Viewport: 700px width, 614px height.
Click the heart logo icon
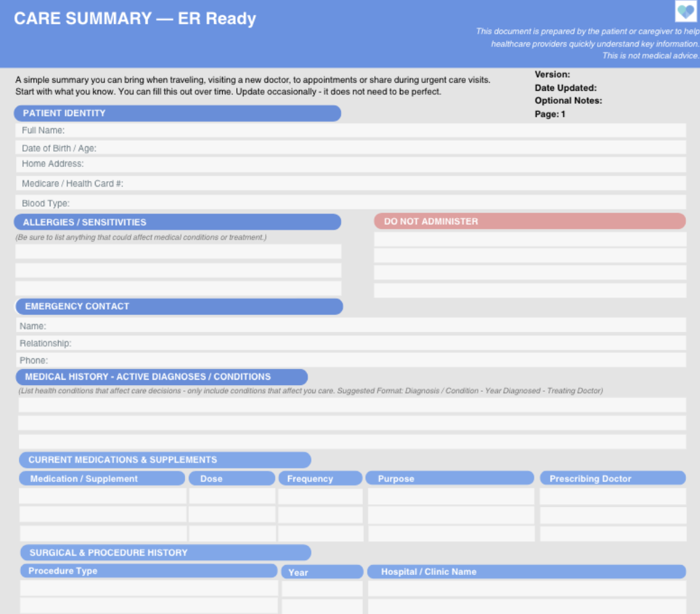pyautogui.click(x=686, y=11)
